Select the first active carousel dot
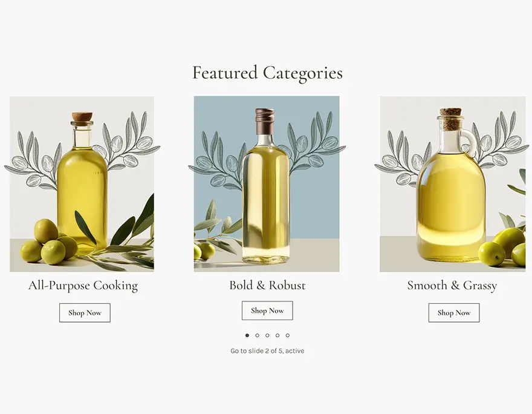The height and width of the screenshot is (414, 532). [247, 335]
